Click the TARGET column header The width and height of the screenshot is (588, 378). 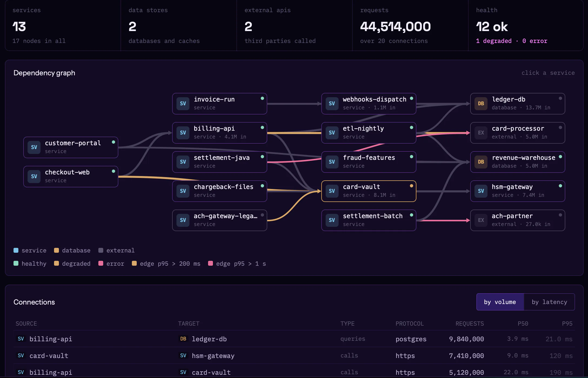[189, 323]
